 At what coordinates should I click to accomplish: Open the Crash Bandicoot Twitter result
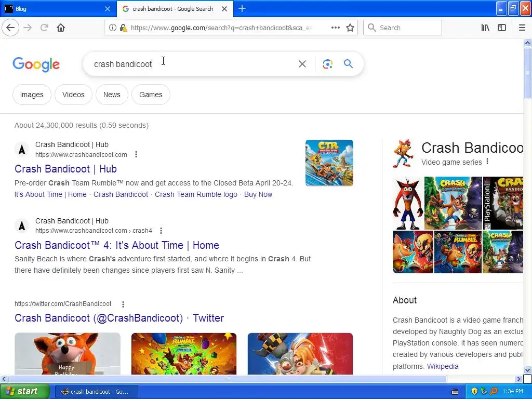click(119, 318)
